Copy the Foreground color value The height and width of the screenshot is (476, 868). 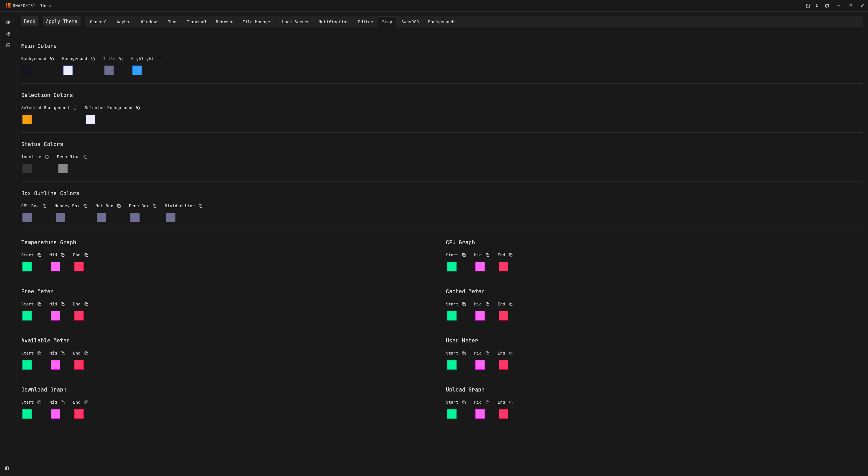point(93,59)
